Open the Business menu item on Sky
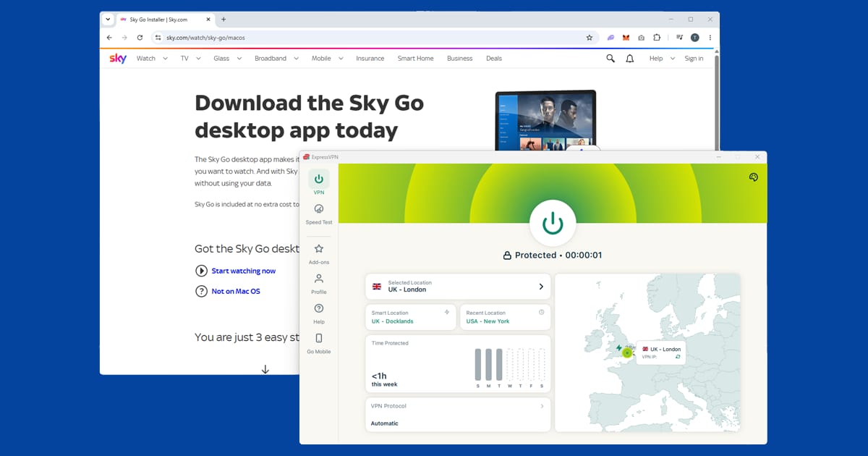The width and height of the screenshot is (868, 456). pyautogui.click(x=459, y=59)
